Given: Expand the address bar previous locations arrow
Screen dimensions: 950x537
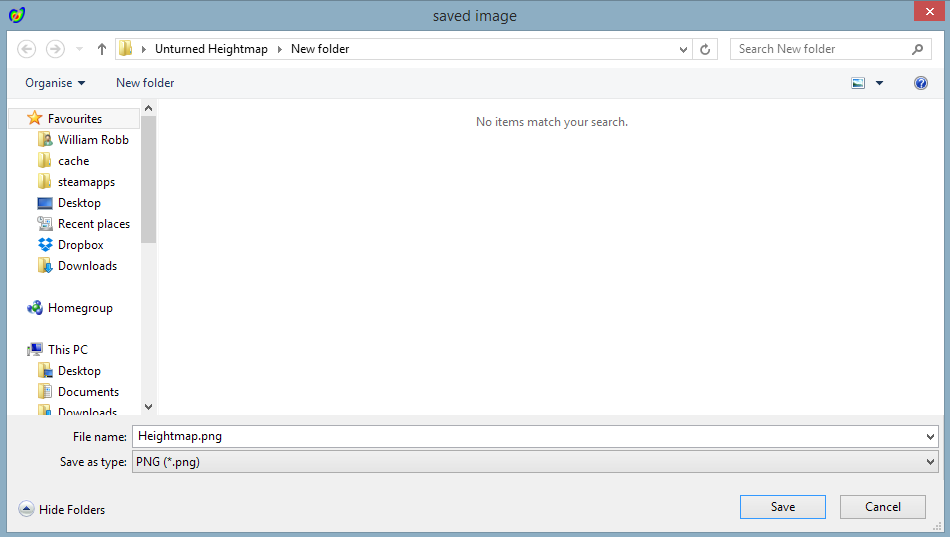Looking at the screenshot, I should (684, 49).
